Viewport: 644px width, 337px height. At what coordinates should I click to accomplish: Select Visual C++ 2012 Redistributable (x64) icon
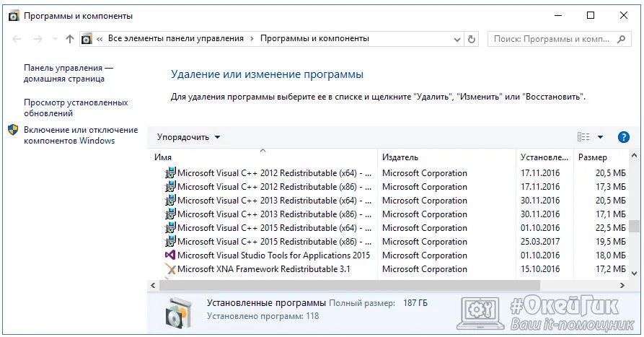click(x=170, y=173)
